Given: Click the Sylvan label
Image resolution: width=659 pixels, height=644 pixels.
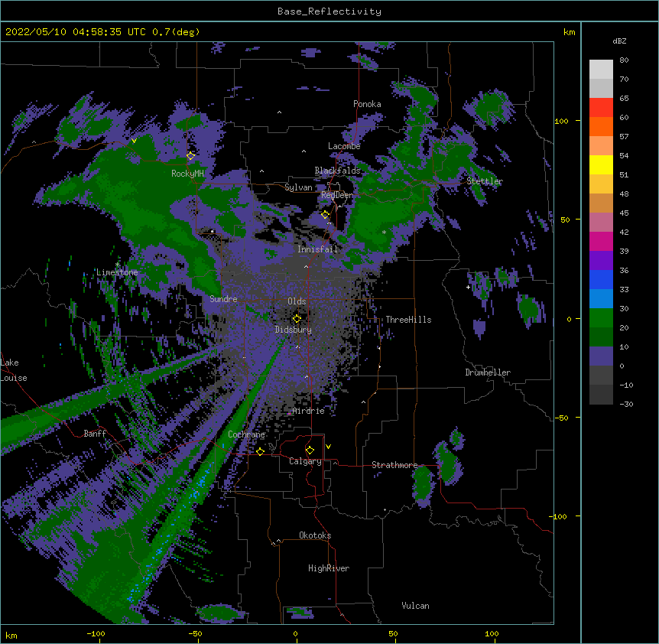Looking at the screenshot, I should coord(298,187).
